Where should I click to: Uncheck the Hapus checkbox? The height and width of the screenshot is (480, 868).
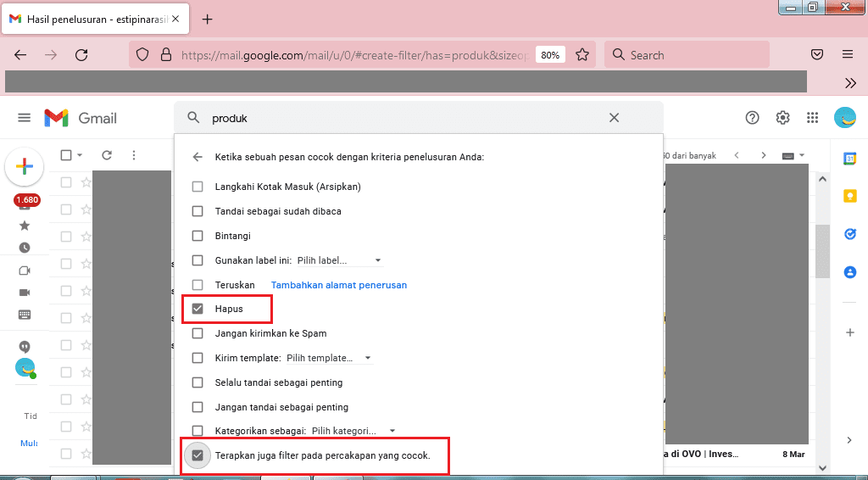pos(198,309)
